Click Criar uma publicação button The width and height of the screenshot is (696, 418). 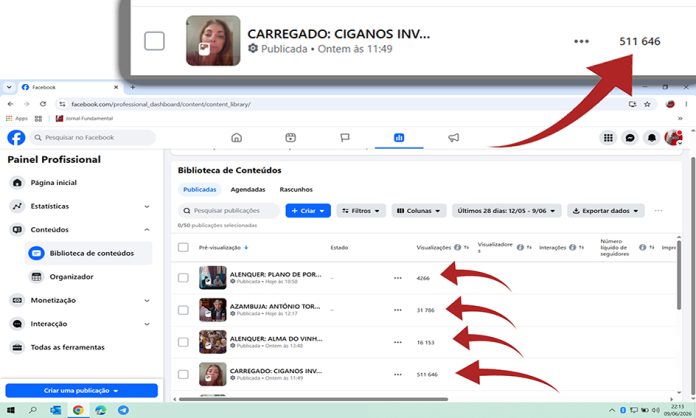point(81,390)
